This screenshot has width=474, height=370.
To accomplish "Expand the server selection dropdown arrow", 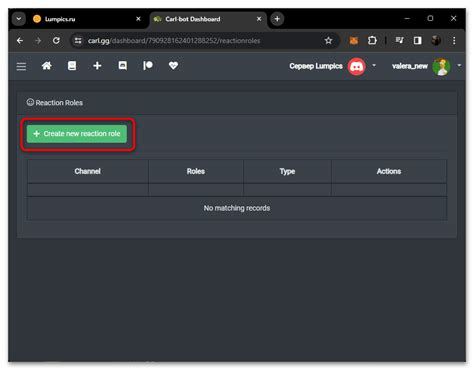I will (x=374, y=65).
